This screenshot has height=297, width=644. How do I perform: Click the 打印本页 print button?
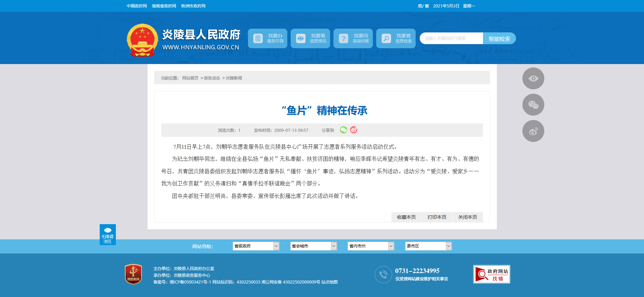click(437, 217)
